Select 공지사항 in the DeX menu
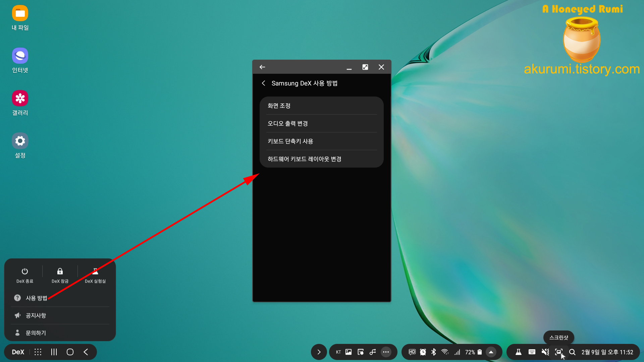 tap(36, 315)
